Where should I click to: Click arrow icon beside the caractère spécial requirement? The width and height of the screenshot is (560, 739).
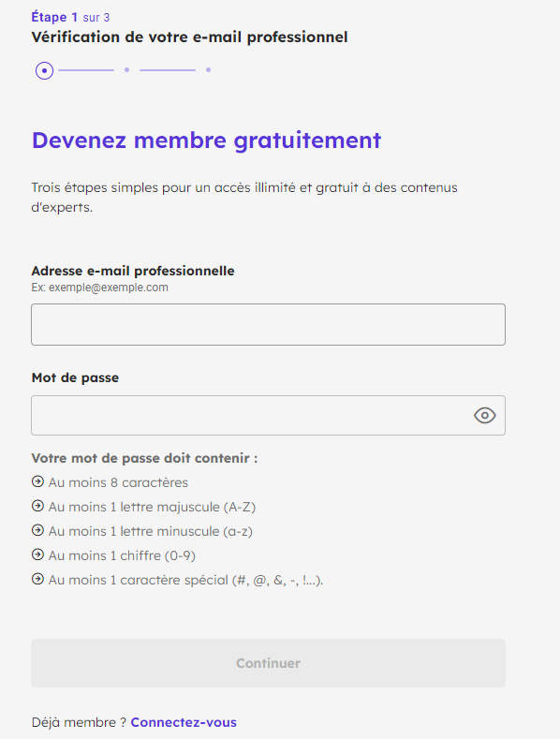(x=37, y=579)
